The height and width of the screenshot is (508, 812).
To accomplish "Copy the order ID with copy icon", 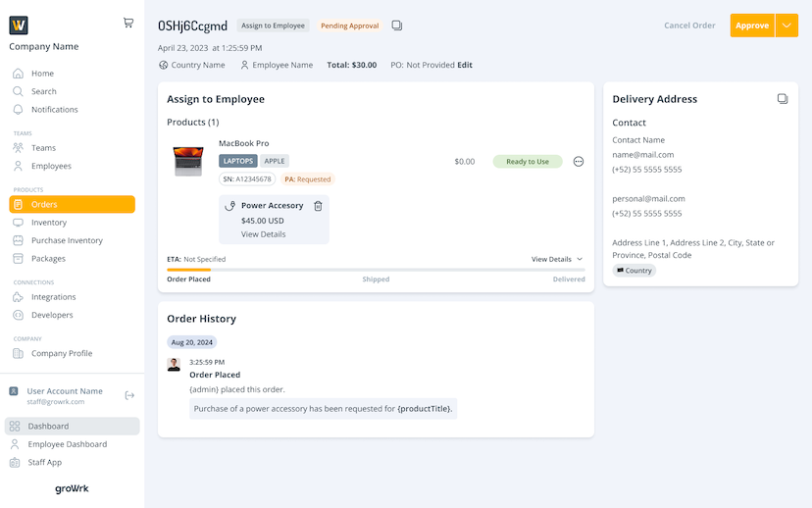I will (x=397, y=25).
